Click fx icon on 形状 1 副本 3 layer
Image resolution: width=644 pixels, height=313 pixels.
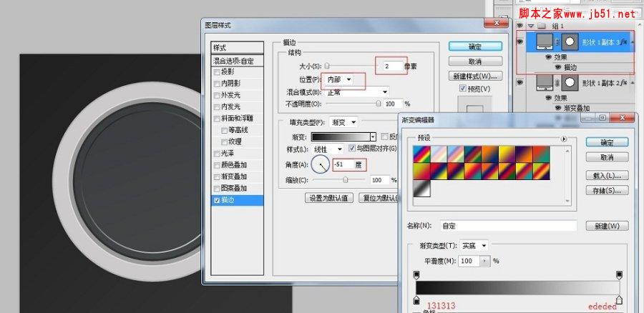pos(623,42)
